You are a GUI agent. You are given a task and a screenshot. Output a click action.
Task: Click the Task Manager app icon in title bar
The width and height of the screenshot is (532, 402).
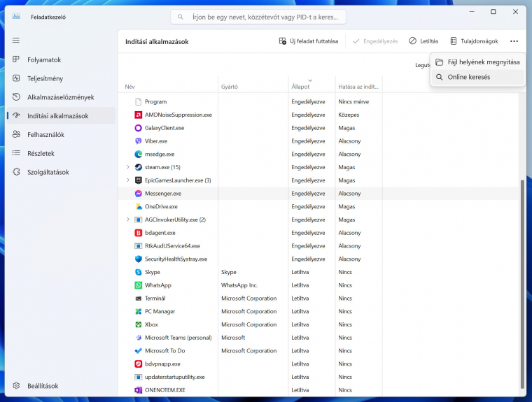point(16,16)
